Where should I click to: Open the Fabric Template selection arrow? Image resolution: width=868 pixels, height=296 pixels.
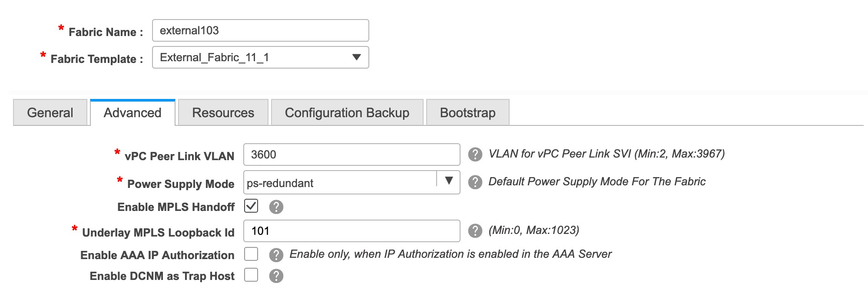[356, 57]
